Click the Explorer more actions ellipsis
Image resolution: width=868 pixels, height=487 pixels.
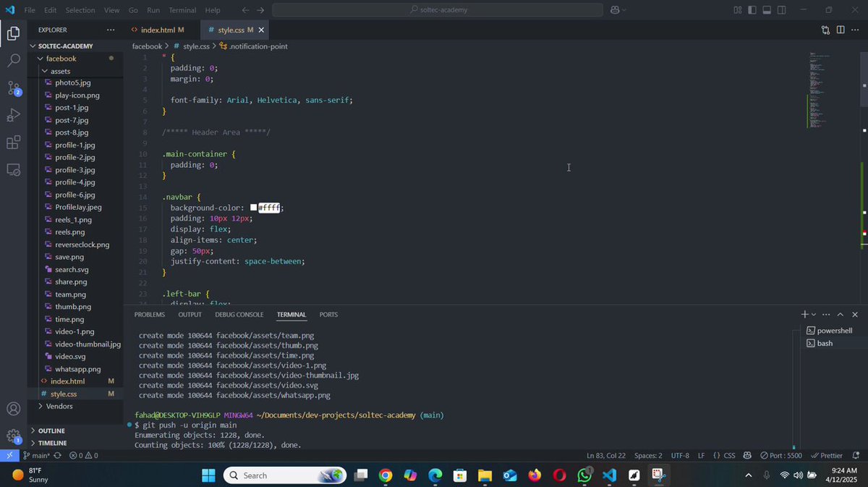[110, 30]
